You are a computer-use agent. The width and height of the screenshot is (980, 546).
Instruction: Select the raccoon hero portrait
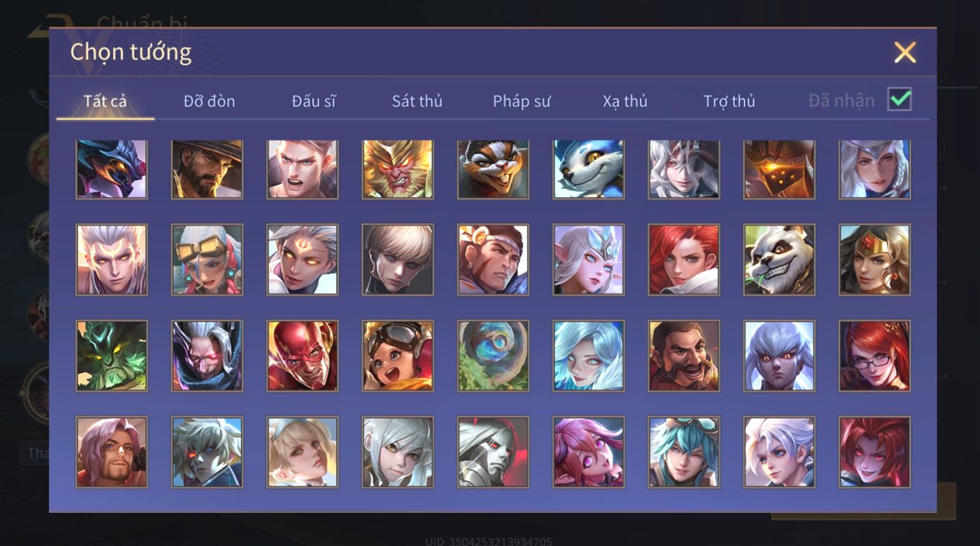click(x=493, y=169)
